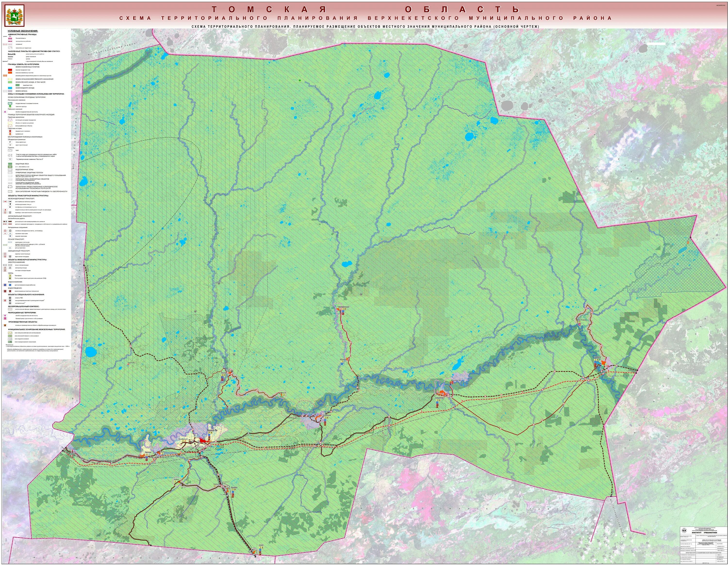This screenshot has width=728, height=565.
Task: Click the 'ТОМСКАЯ ОБЛАСТЬ' map title
Action: point(365,9)
